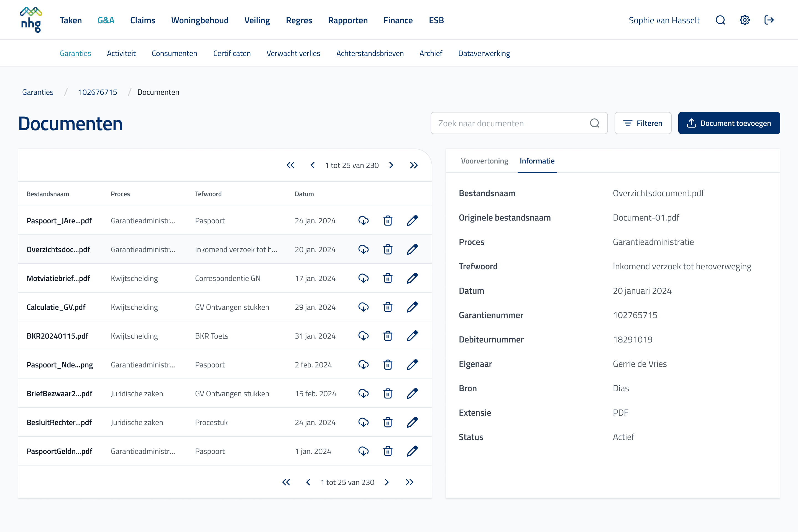
Task: Open Achterstandsbrieven section
Action: pyautogui.click(x=370, y=53)
